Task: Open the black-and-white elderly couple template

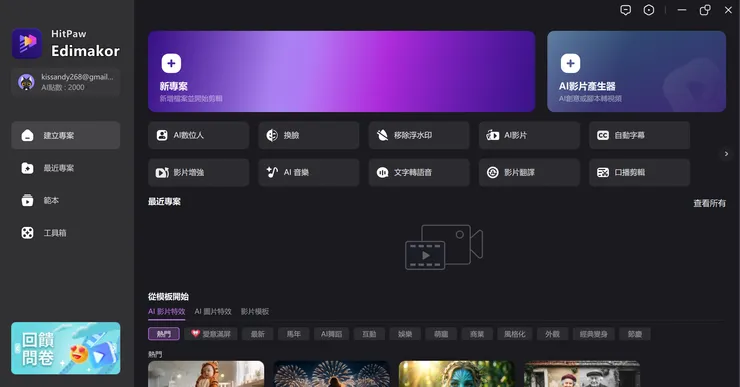Action: (582, 374)
